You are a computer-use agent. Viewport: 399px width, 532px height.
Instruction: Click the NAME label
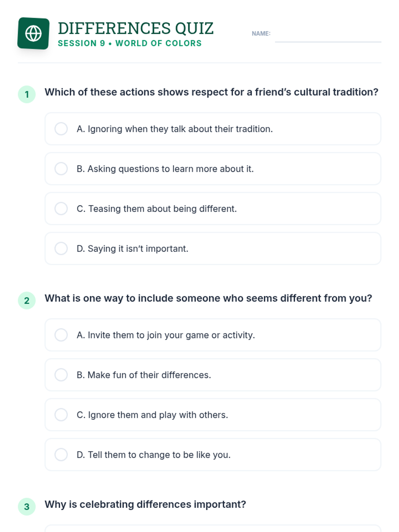(x=261, y=34)
